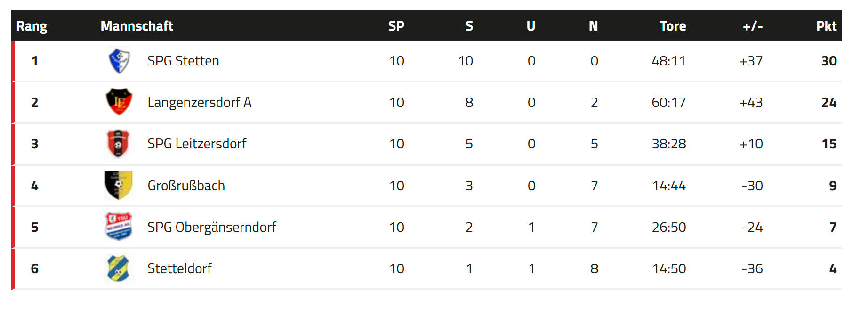Screen dimensions: 868x309
Task: Open the Langenzersdorf A team link
Action: (200, 102)
